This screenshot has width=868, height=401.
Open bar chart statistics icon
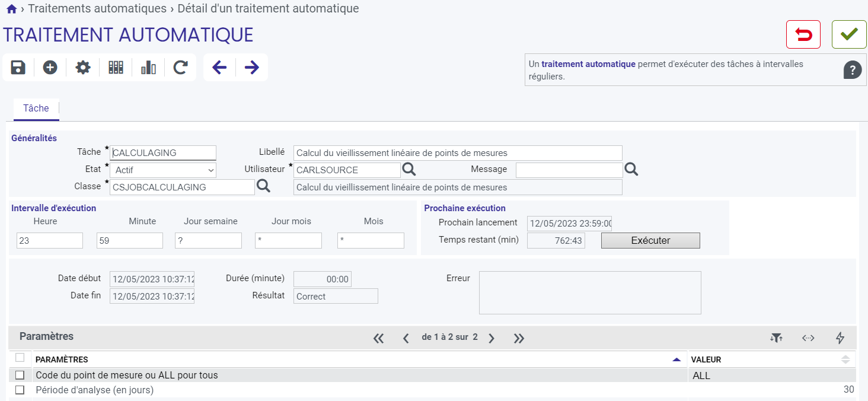148,68
